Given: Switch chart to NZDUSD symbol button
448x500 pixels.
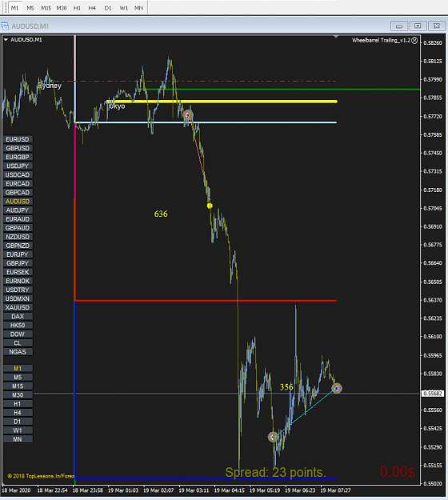Looking at the screenshot, I should (x=18, y=237).
